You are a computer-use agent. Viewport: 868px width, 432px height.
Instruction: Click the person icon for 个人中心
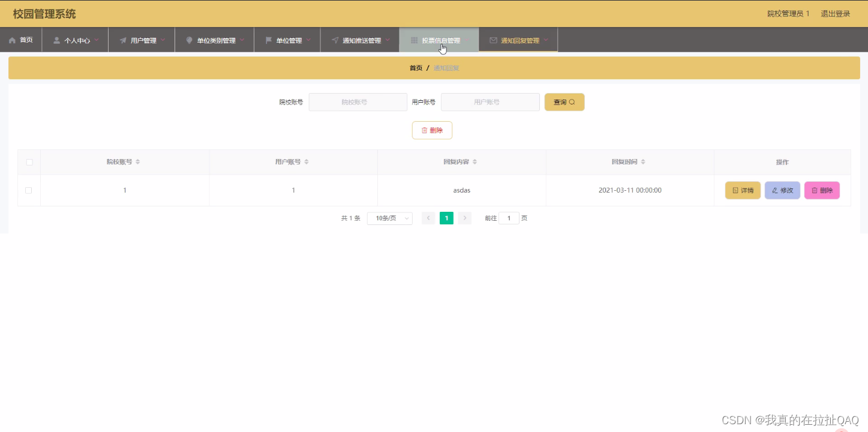click(57, 40)
